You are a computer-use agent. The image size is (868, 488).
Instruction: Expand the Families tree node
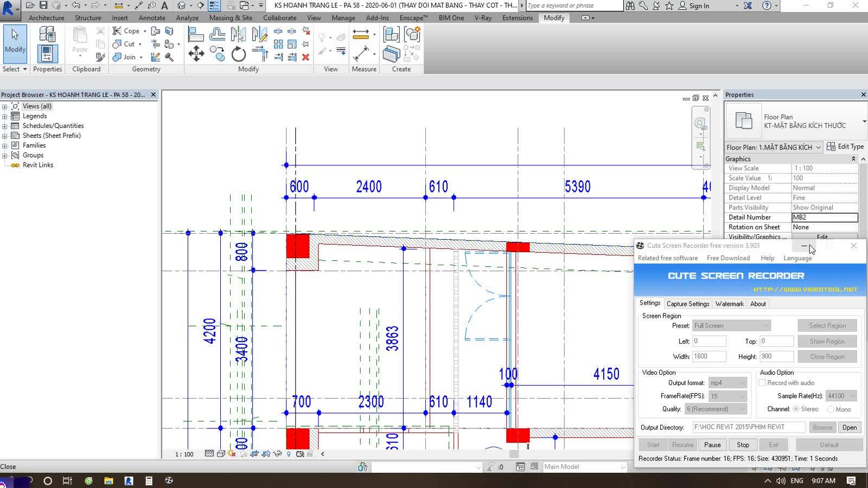tap(5, 145)
